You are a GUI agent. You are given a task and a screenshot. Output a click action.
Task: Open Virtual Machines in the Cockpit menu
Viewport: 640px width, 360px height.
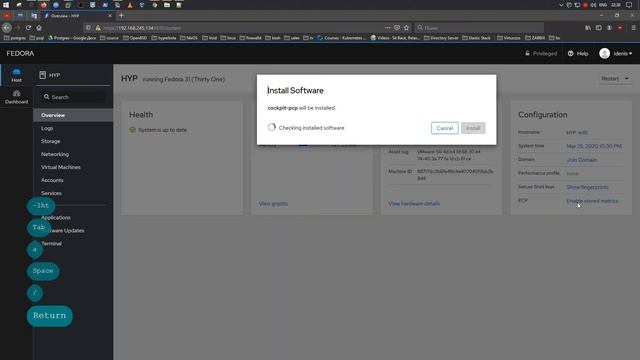click(x=61, y=167)
